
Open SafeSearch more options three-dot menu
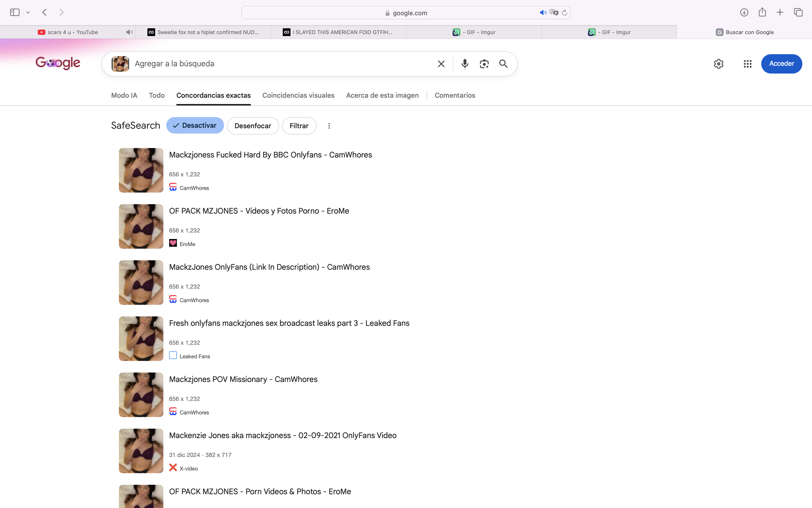[x=329, y=126]
